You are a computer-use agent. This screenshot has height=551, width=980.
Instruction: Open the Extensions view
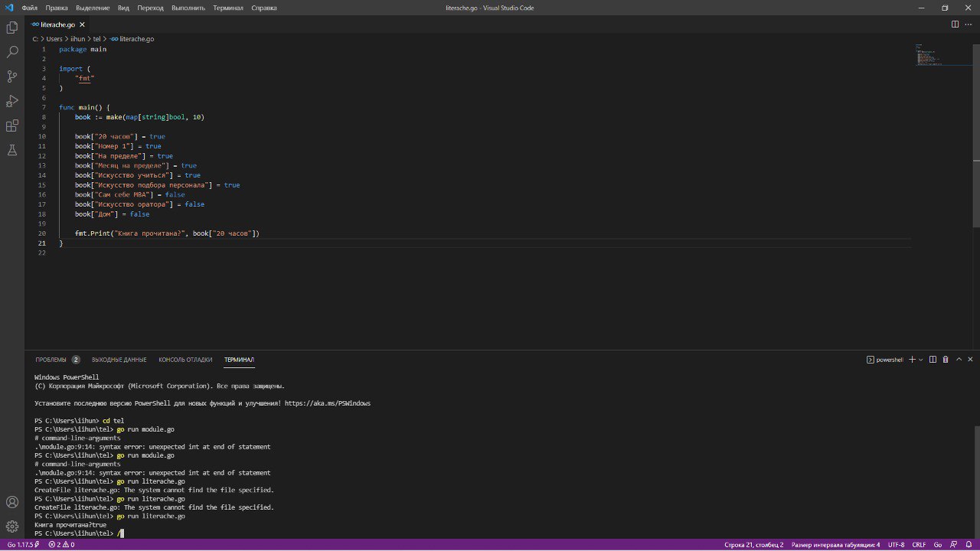point(12,126)
